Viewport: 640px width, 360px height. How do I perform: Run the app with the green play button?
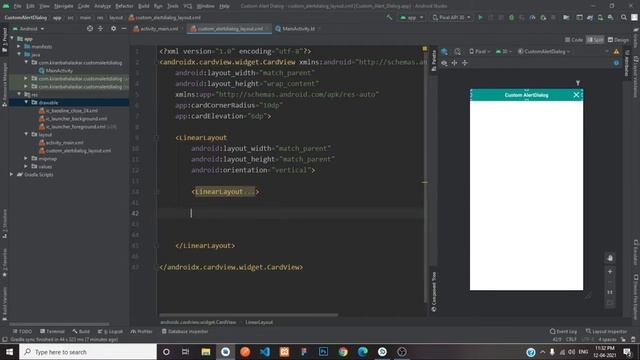click(x=480, y=18)
